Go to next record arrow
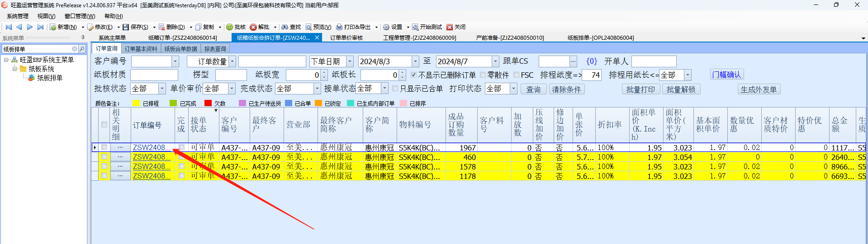The image size is (868, 244). 29,27
